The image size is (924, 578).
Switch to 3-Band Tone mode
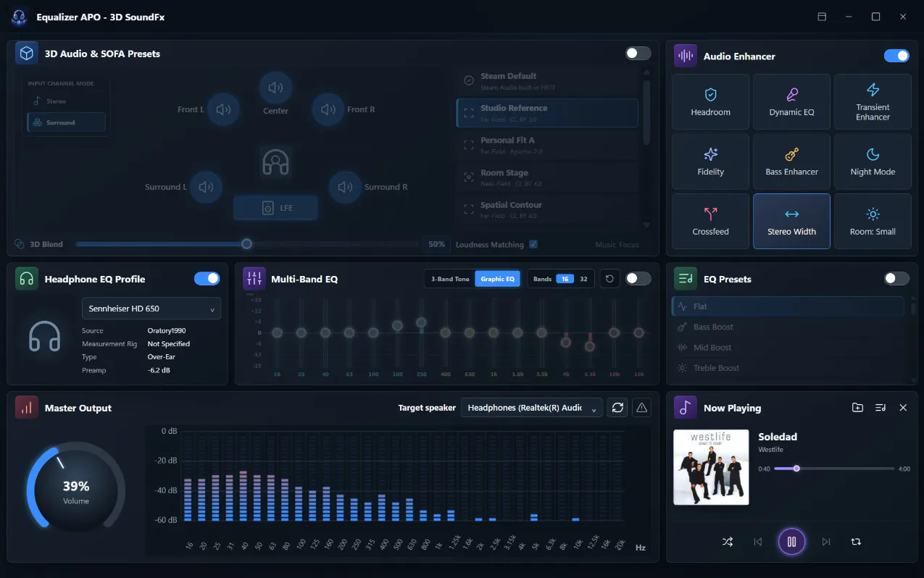coord(450,279)
